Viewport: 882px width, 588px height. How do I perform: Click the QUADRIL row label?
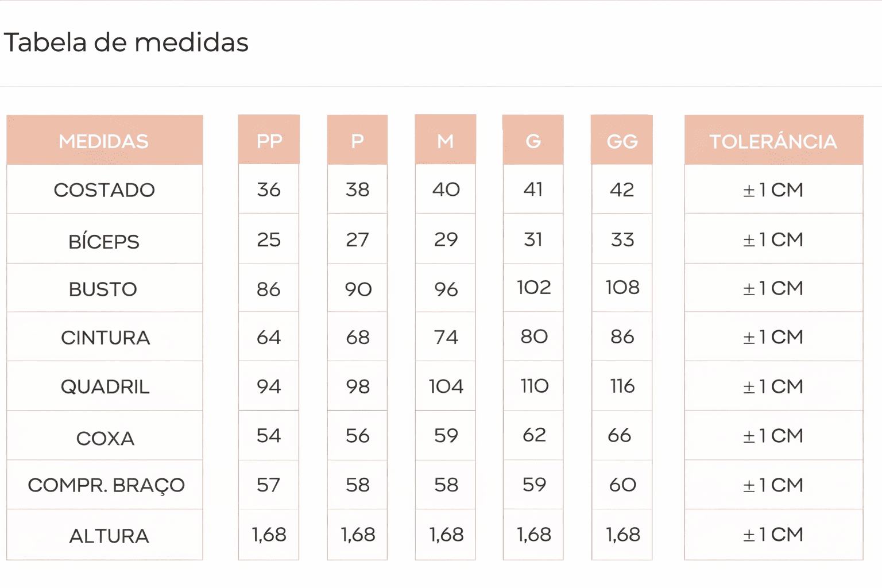point(105,387)
